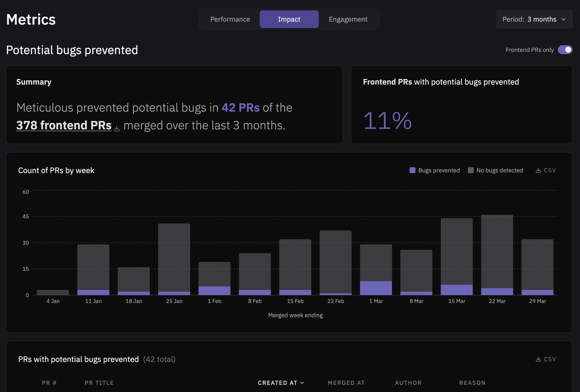Click the 15 Feb bar in chart
The image size is (580, 392).
click(x=295, y=267)
